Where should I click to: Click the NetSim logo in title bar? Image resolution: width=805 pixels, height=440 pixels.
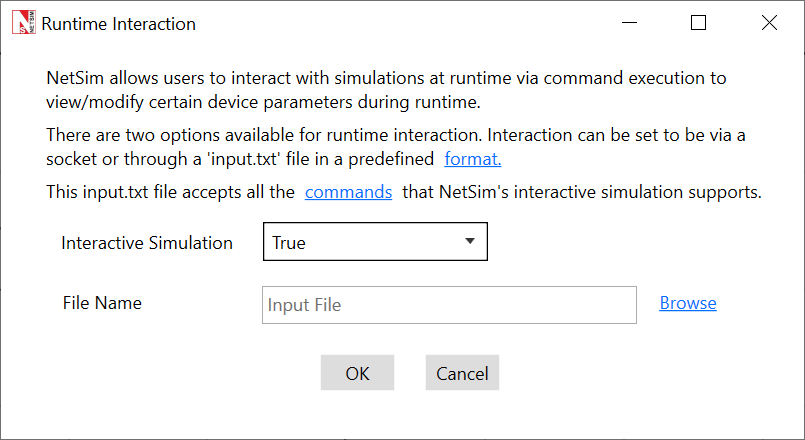coord(22,23)
